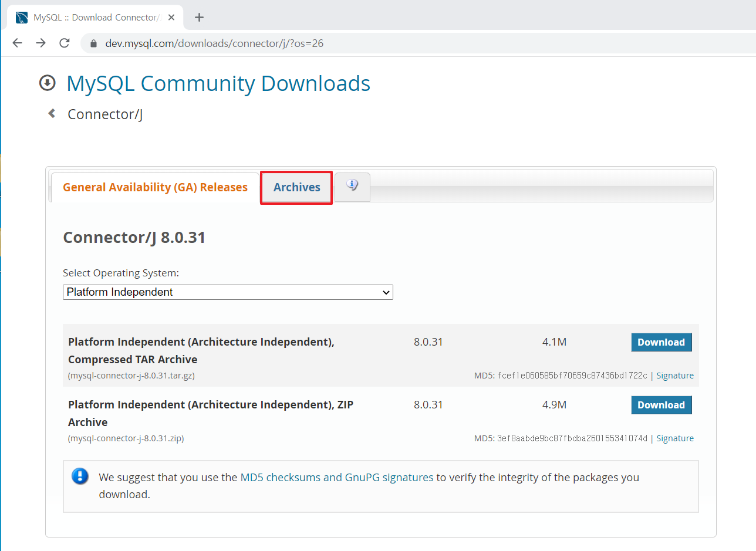Close the MySQL Download Connector tab
This screenshot has height=551, width=756.
171,17
